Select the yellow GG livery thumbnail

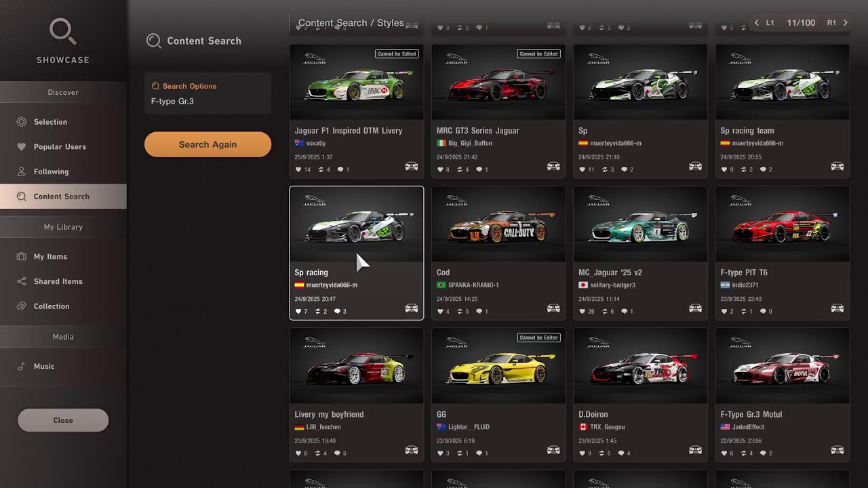[x=498, y=366]
